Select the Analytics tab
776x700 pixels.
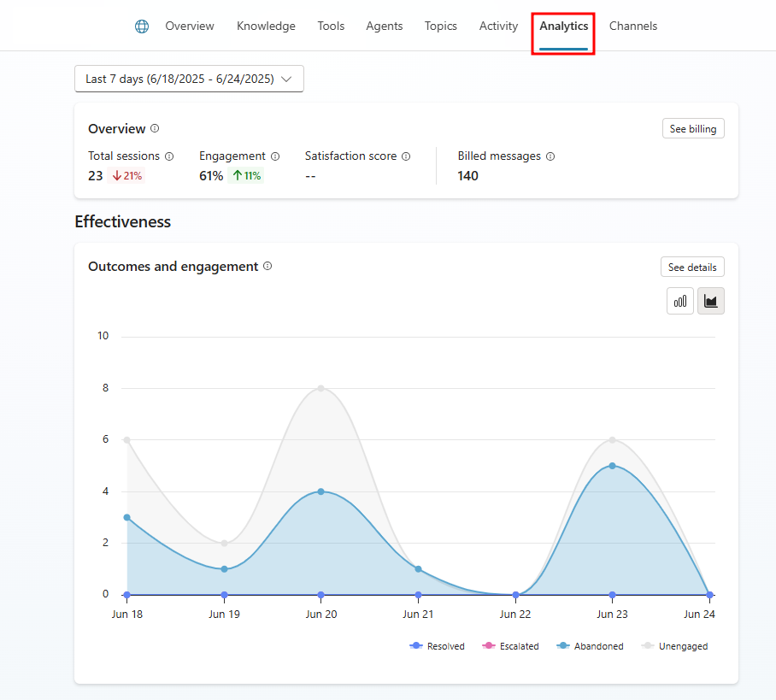(x=564, y=26)
